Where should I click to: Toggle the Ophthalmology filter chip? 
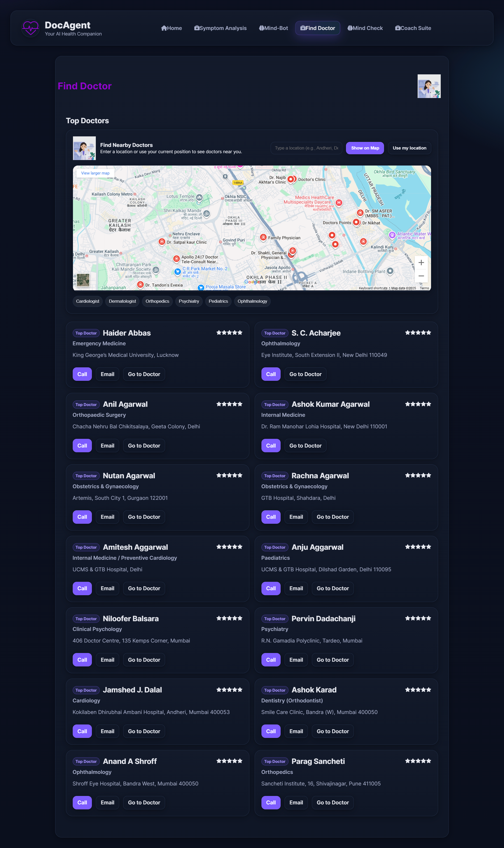[x=252, y=301]
